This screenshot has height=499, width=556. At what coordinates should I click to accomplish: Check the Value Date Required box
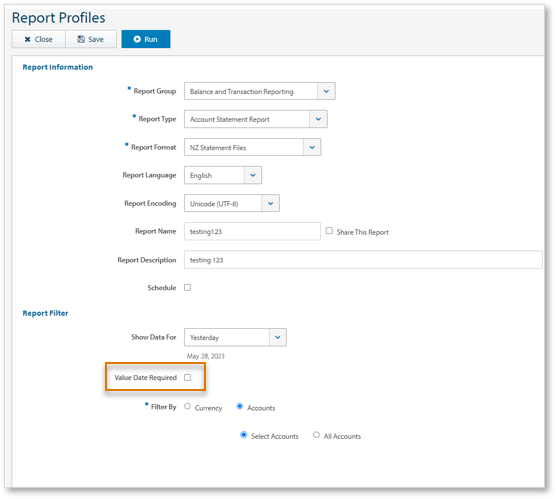click(x=188, y=377)
